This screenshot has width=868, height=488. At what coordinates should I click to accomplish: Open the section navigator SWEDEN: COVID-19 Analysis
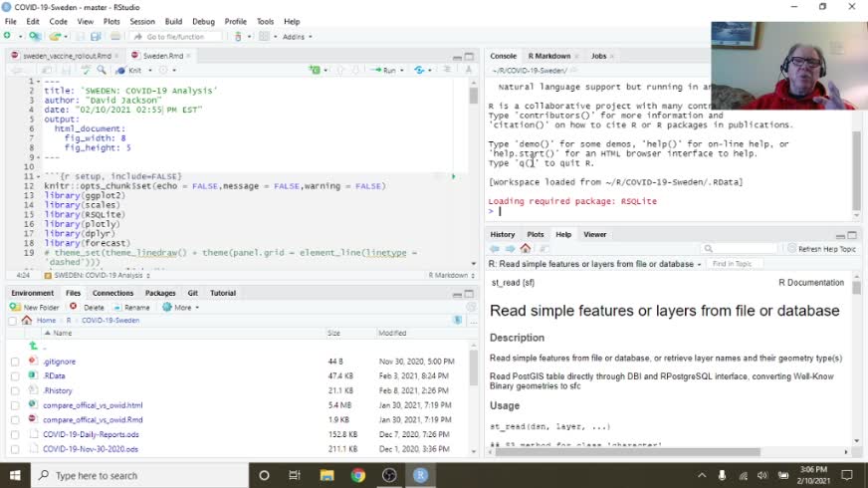click(97, 275)
